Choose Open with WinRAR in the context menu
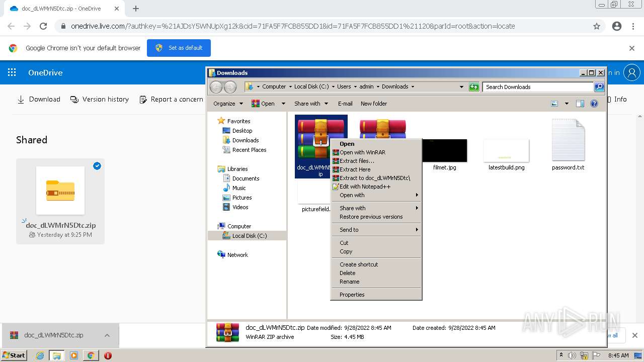Viewport: 644px width, 362px height. [376, 152]
